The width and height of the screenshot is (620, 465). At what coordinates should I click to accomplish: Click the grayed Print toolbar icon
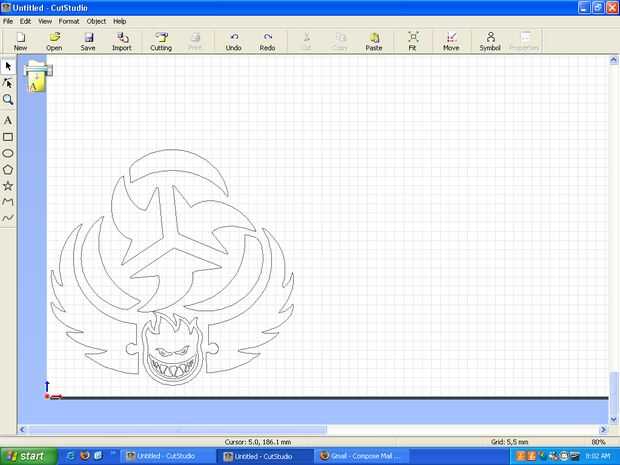point(195,42)
